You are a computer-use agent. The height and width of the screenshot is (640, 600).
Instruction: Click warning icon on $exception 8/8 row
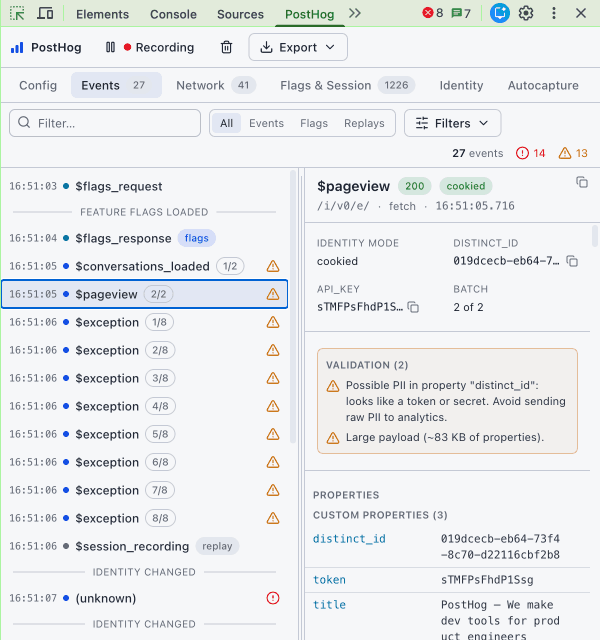[273, 518]
